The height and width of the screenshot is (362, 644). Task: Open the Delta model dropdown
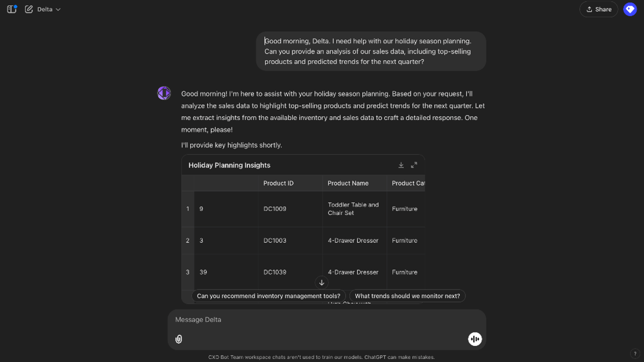coord(45,9)
